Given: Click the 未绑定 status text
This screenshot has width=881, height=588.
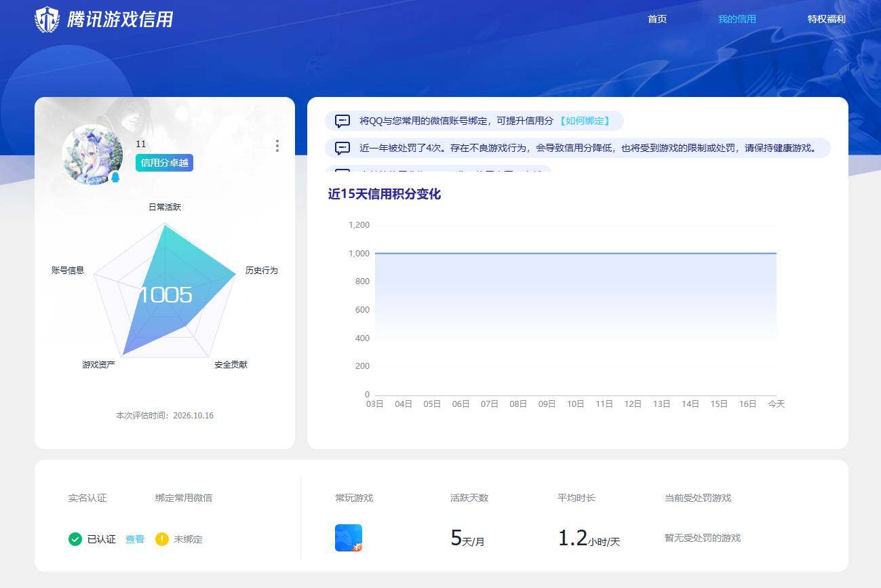Looking at the screenshot, I should pos(189,539).
